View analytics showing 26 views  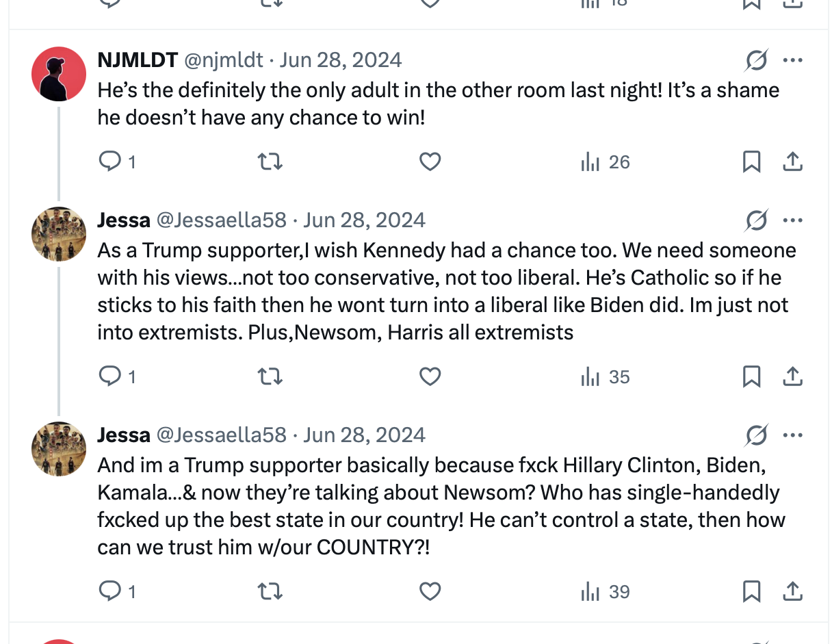pos(605,162)
